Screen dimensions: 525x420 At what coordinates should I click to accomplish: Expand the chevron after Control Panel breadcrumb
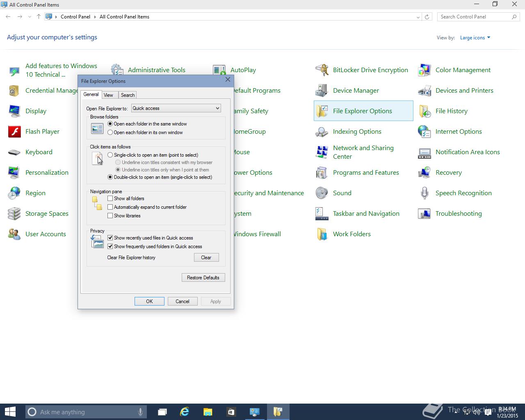click(x=95, y=17)
